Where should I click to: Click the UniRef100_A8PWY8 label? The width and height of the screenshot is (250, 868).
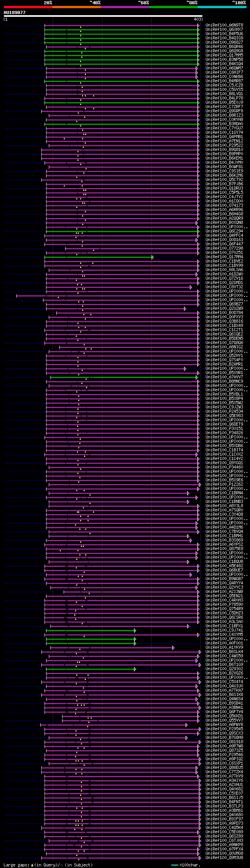point(224,724)
